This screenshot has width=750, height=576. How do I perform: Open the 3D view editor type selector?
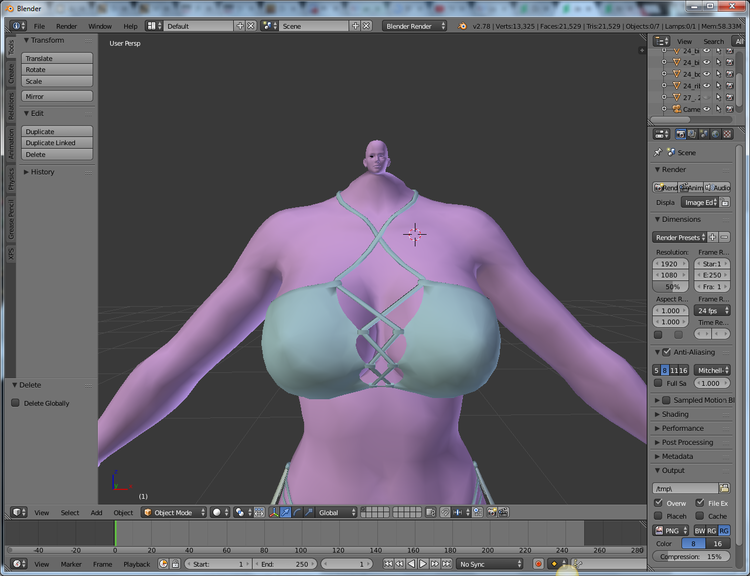(18, 512)
